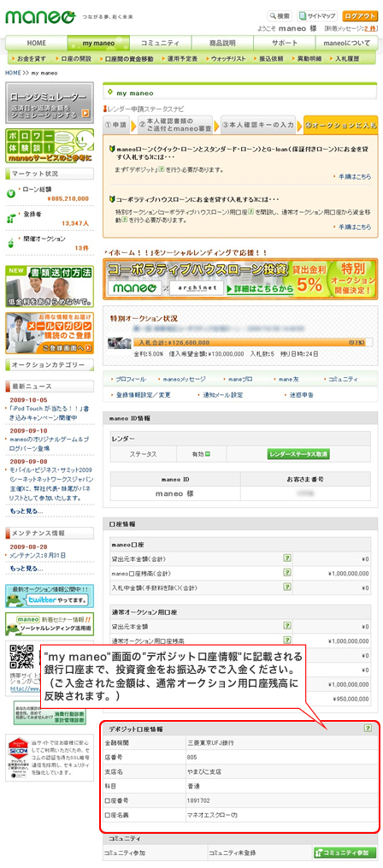Click the HOME breadcrumb link
Viewport: 383px width, 868px height.
[x=13, y=73]
